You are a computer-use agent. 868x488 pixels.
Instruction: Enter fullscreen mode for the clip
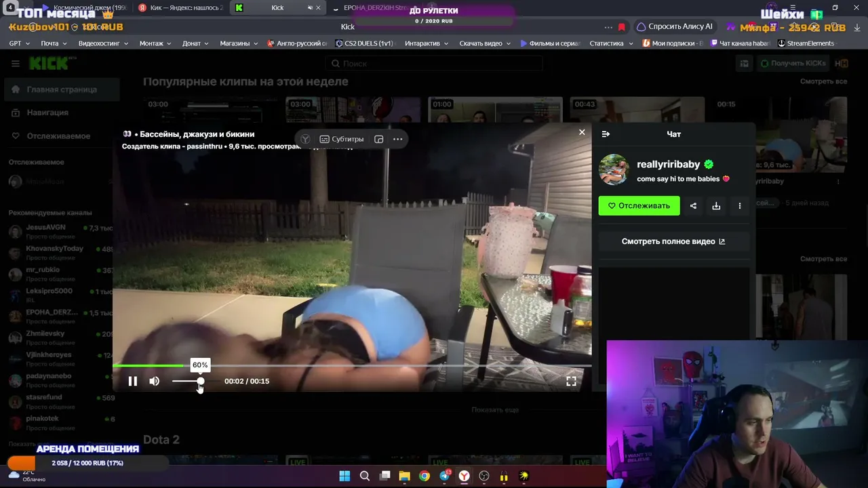[x=571, y=381]
